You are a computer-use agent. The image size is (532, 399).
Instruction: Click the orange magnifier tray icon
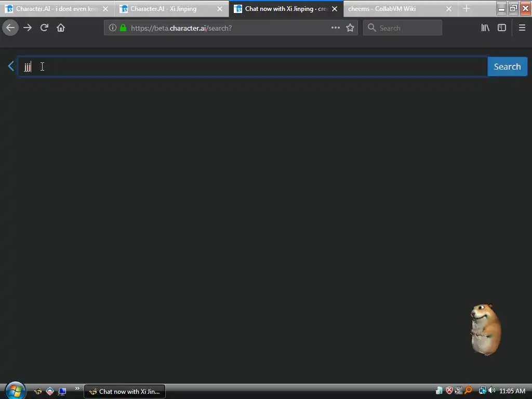[x=468, y=391]
